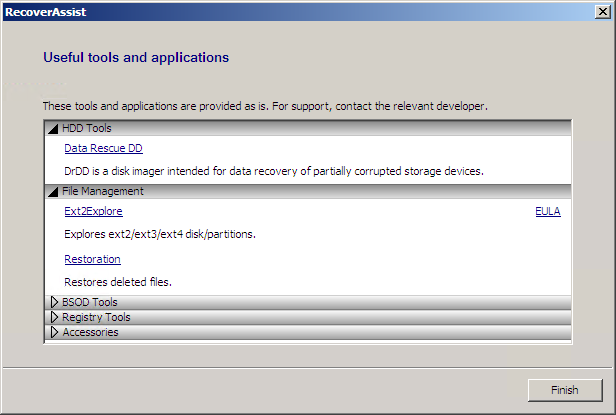Screen dimensions: 616x415
Task: Open the EULA link for Ext2Explore
Action: (x=548, y=211)
